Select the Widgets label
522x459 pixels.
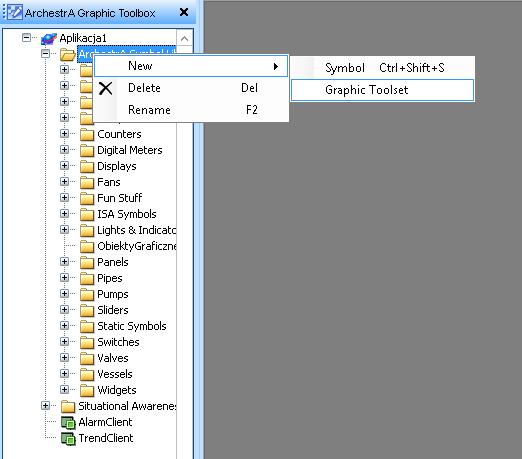(x=117, y=390)
